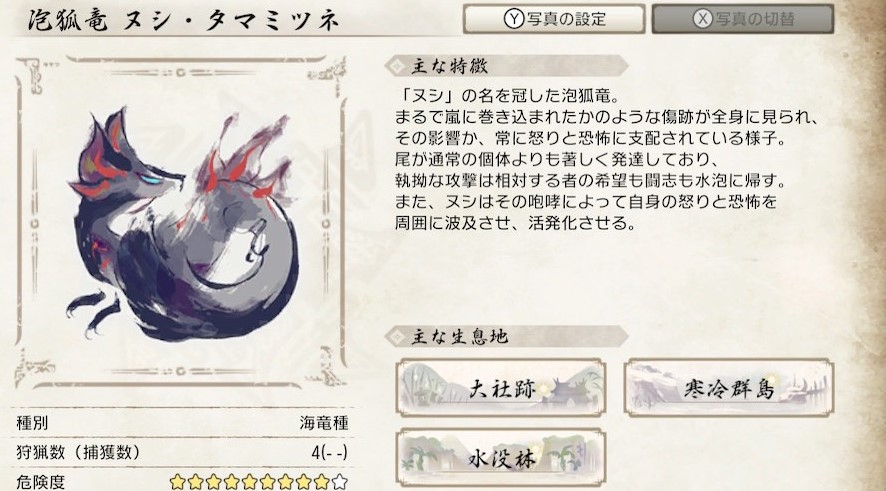Open the 写真の設定 photo settings button
The image size is (886, 491).
tap(554, 19)
